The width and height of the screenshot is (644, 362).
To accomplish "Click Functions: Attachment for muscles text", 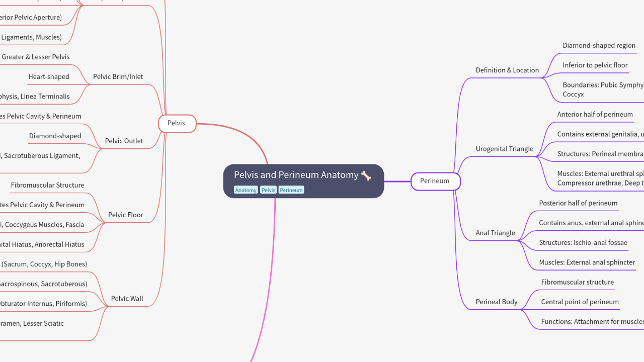I will click(592, 322).
